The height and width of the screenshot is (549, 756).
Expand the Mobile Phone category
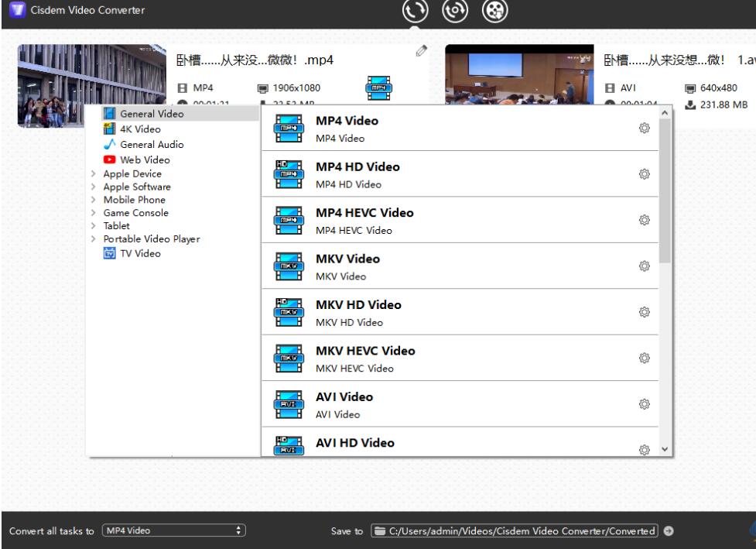point(93,200)
